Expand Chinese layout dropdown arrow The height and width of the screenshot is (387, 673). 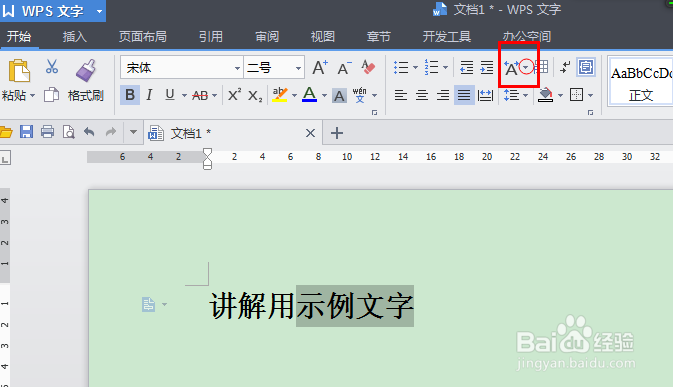[526, 67]
